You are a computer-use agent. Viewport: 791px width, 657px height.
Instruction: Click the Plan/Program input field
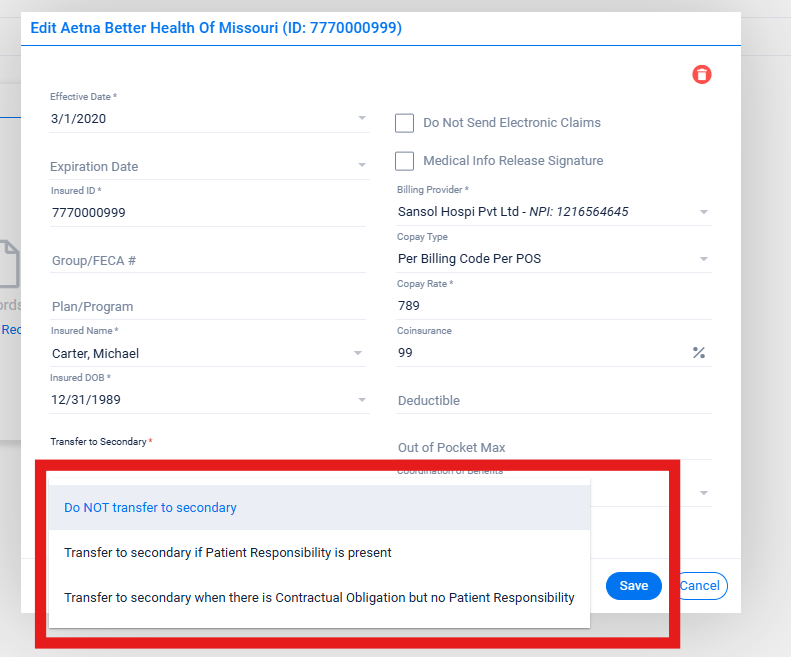click(208, 307)
